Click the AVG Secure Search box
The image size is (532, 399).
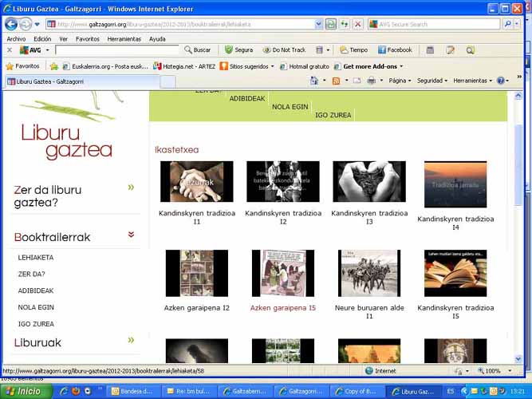[434, 24]
